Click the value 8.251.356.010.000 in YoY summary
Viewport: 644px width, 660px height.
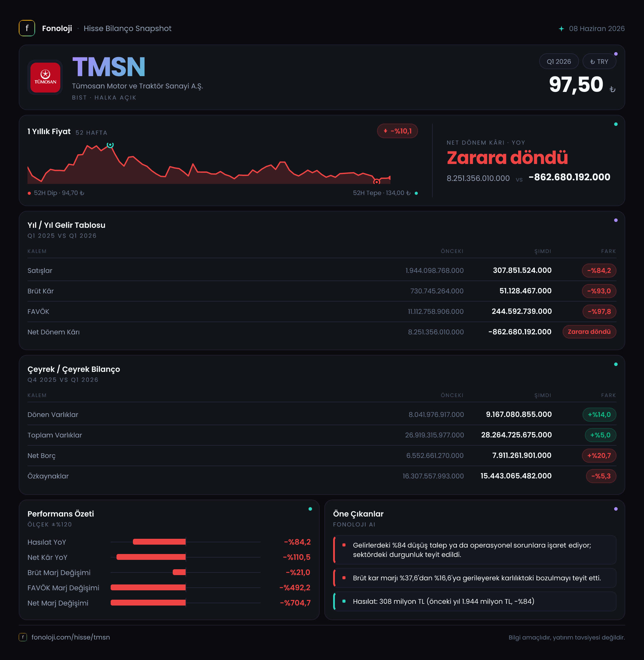coord(478,178)
